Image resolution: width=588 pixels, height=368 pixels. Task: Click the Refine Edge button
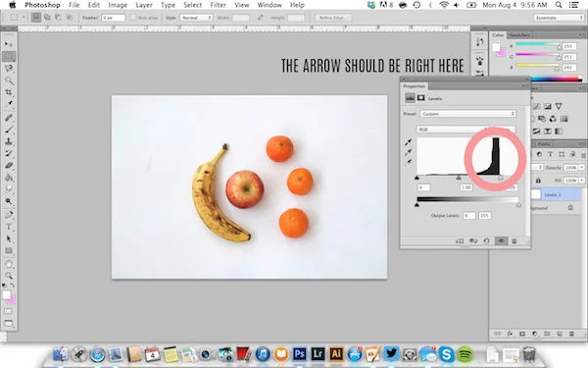point(333,18)
